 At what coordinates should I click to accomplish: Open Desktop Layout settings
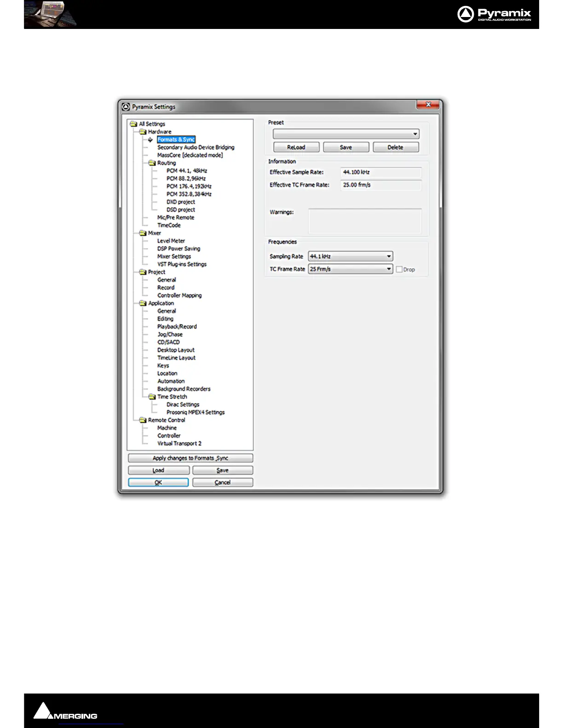point(176,351)
